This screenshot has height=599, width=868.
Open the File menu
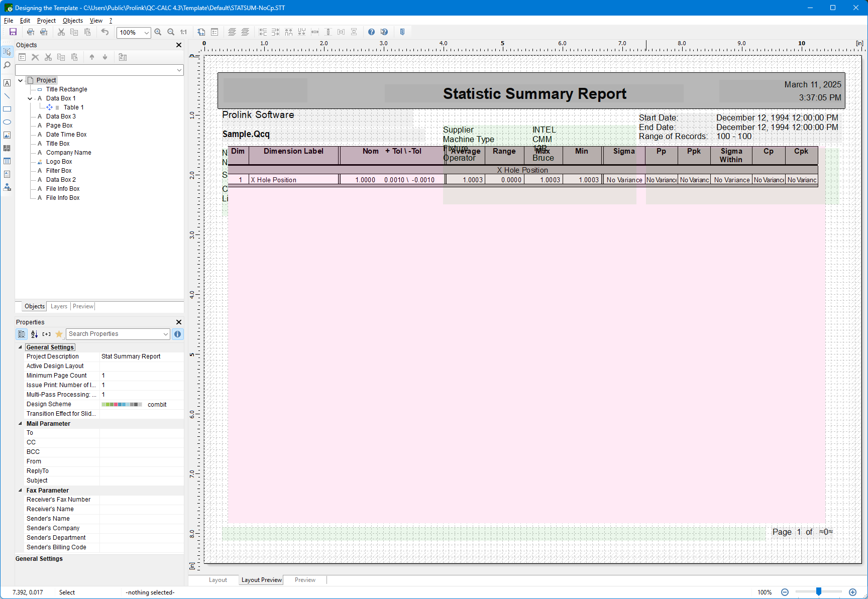tap(9, 21)
